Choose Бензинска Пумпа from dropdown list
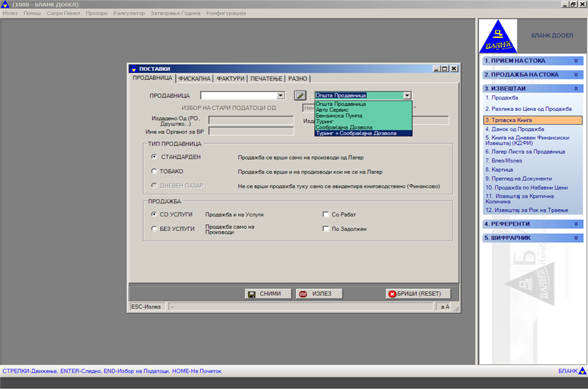Screen dimensions: 588x389 339,116
